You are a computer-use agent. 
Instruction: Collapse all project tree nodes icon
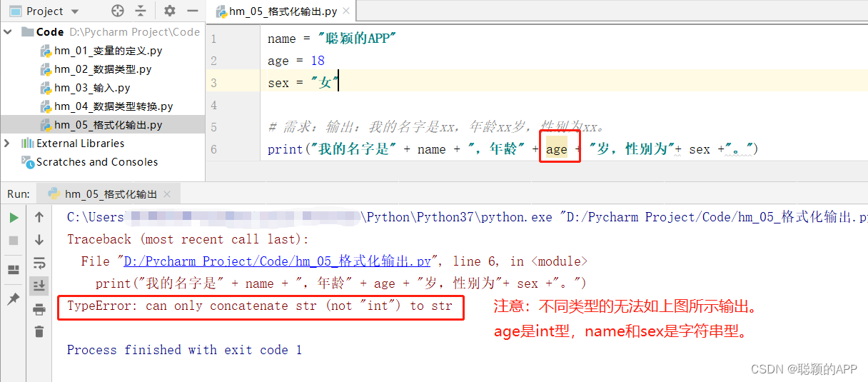coord(141,11)
